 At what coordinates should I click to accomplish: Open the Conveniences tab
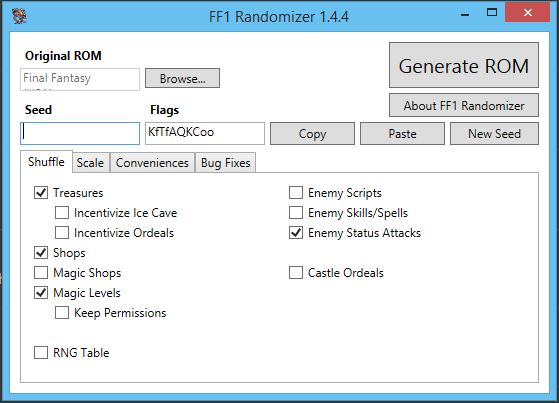[x=152, y=163]
